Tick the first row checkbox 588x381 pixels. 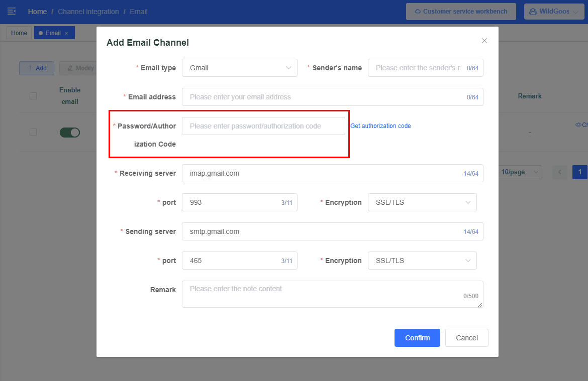pos(33,133)
